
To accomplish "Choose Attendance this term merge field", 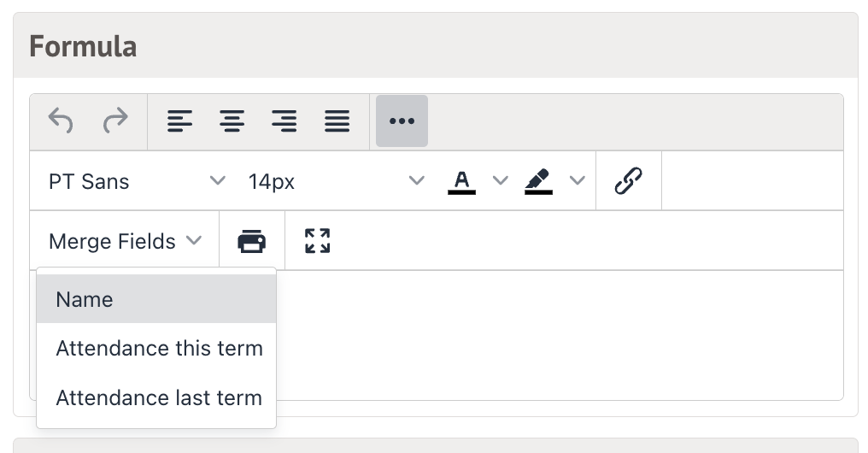I will tap(159, 349).
